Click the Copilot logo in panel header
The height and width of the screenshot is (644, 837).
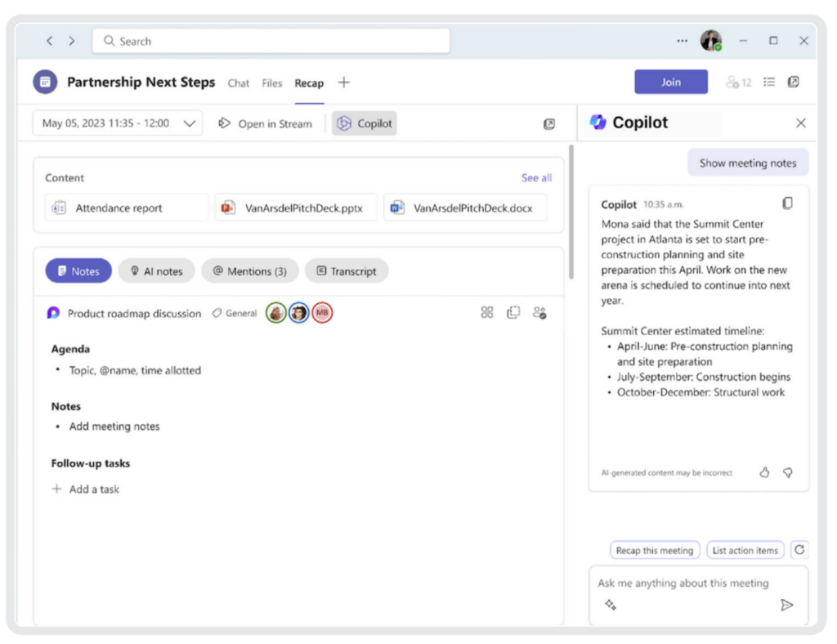pyautogui.click(x=598, y=123)
